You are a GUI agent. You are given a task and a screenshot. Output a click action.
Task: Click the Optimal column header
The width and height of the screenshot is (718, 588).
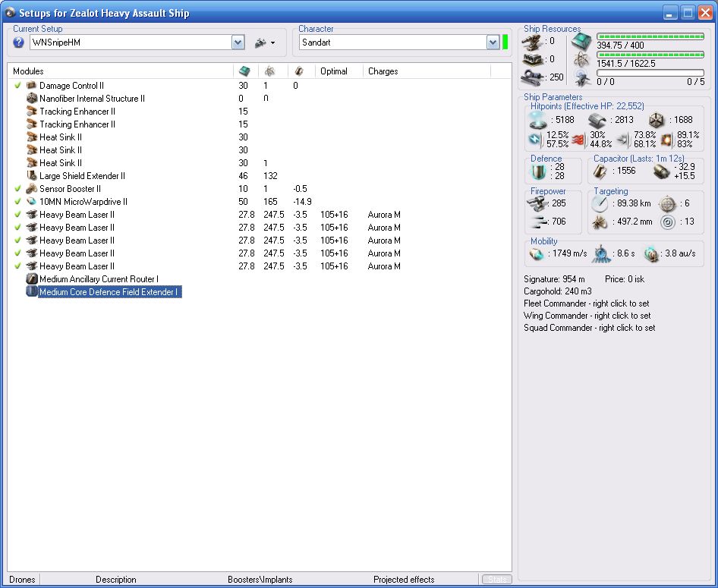pyautogui.click(x=334, y=71)
